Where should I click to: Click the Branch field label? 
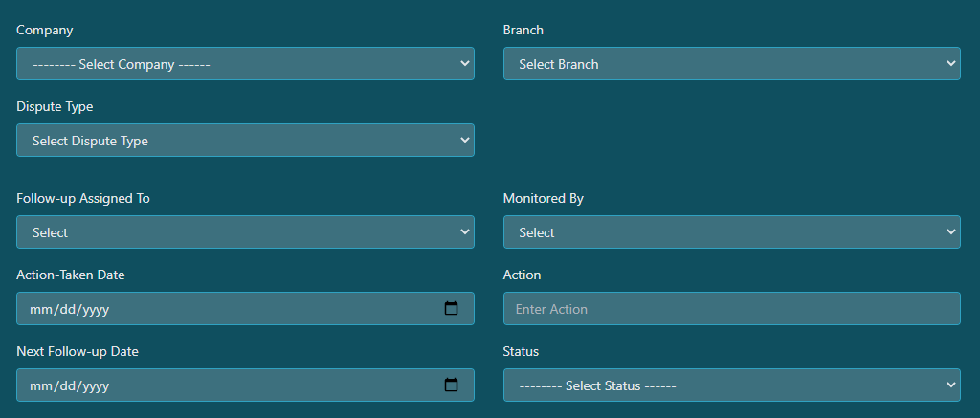[523, 30]
